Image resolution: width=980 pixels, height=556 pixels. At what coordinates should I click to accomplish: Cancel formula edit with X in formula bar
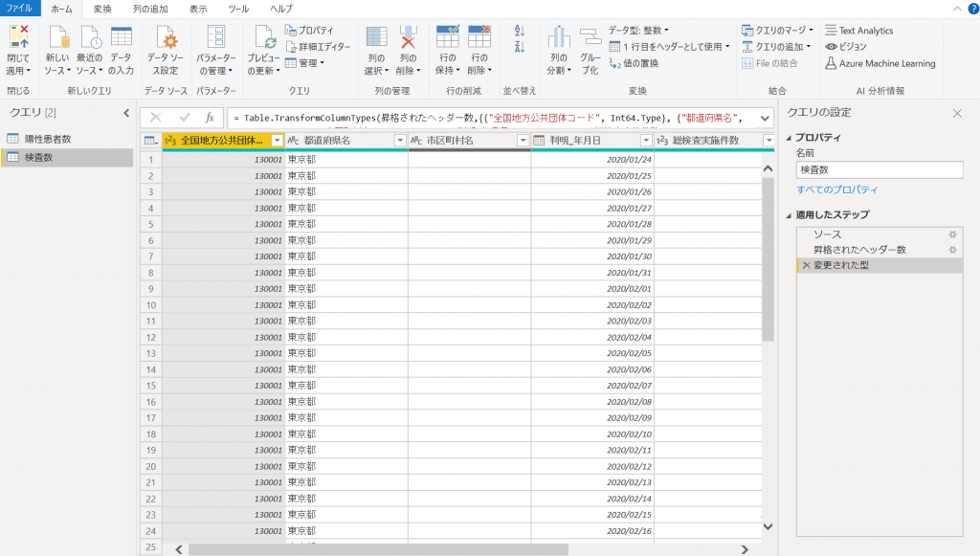156,118
